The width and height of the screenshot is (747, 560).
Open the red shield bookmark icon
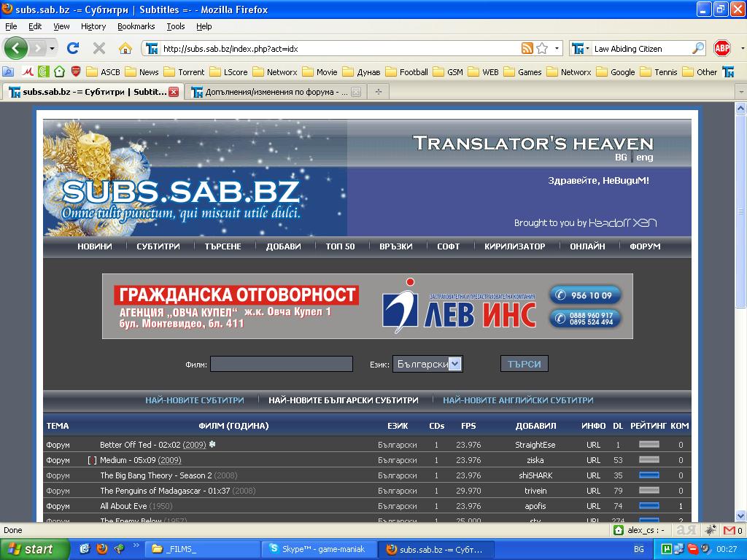click(x=76, y=72)
